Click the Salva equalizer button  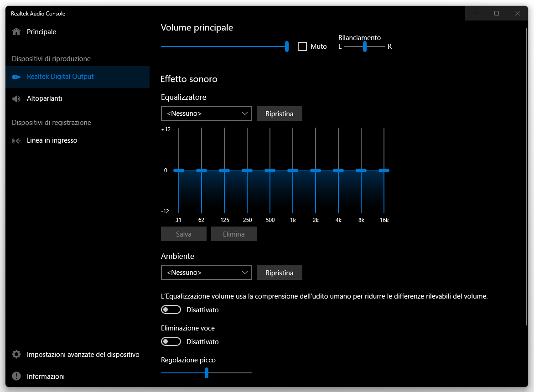(184, 234)
